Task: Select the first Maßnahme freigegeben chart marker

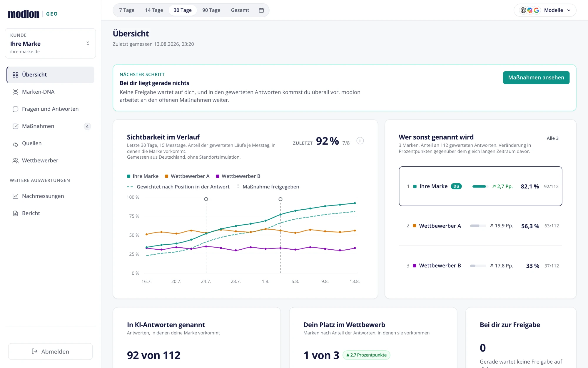Action: click(206, 199)
